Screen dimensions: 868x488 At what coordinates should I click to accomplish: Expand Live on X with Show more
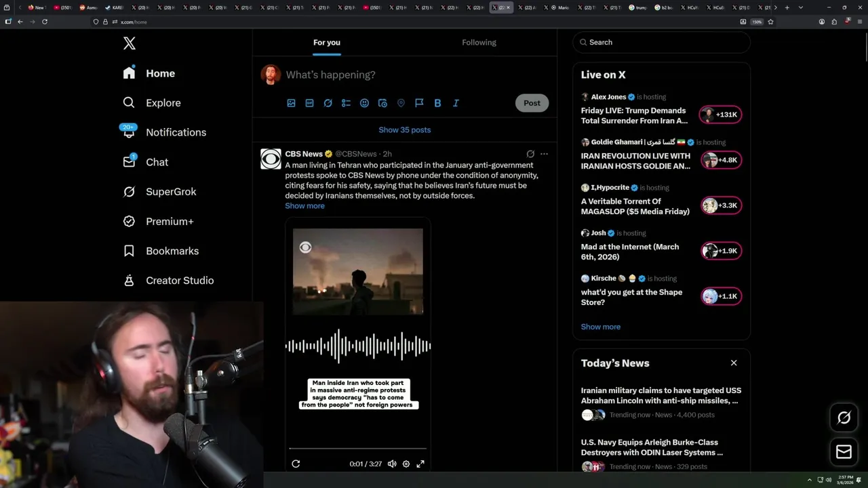(601, 327)
